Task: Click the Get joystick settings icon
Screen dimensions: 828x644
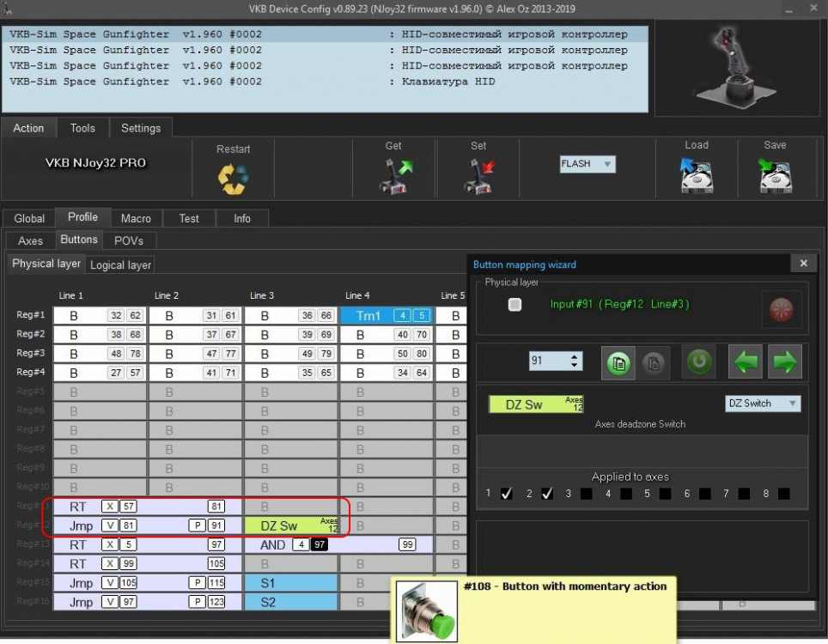Action: 393,177
